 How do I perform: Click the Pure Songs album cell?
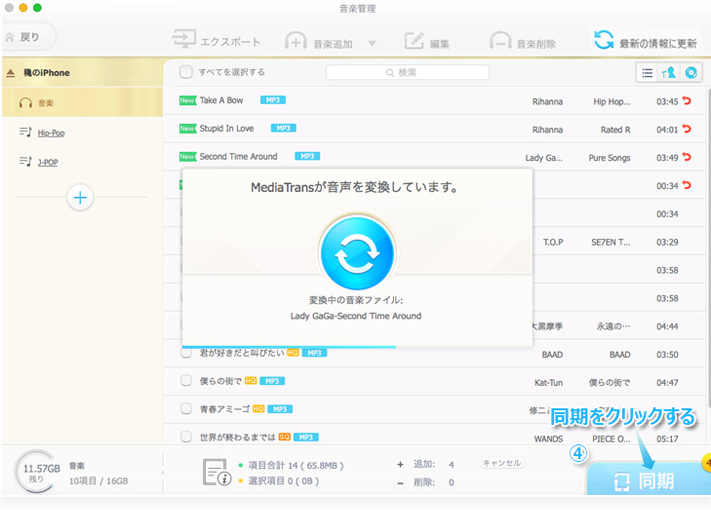click(609, 158)
